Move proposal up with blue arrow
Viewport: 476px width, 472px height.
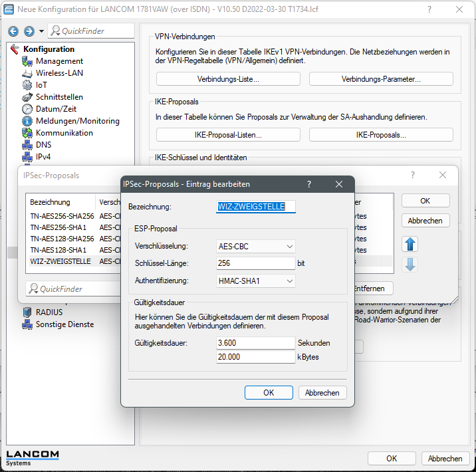(x=410, y=244)
